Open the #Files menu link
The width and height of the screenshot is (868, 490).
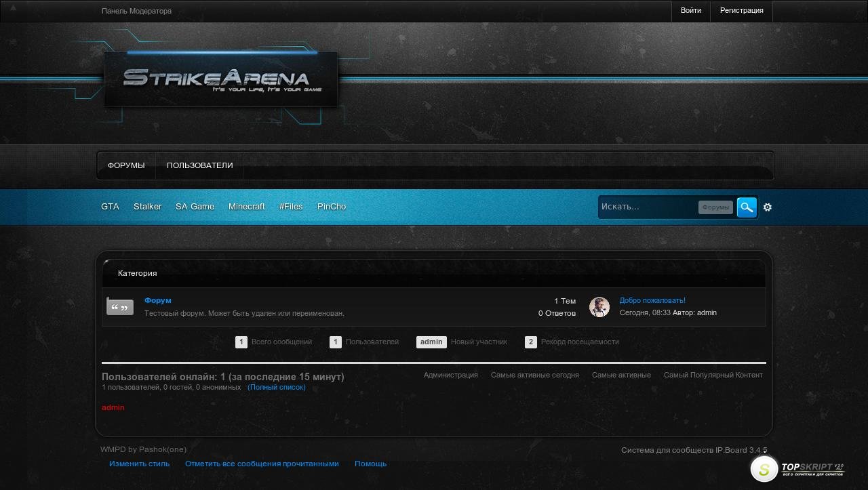click(291, 207)
